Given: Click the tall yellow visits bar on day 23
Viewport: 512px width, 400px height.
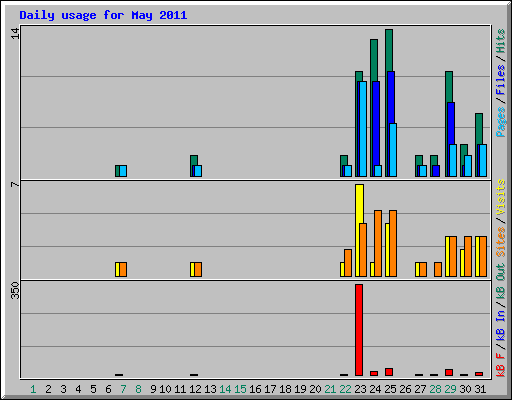Looking at the screenshot, I should click(359, 203).
